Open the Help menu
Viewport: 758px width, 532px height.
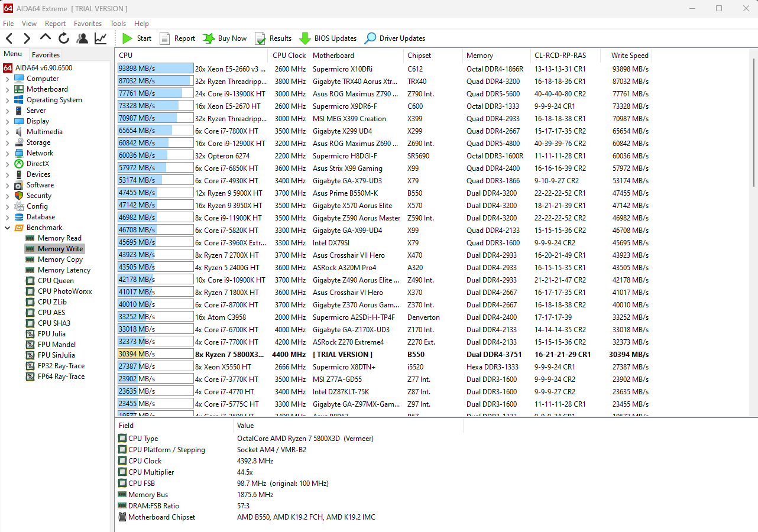pyautogui.click(x=141, y=24)
